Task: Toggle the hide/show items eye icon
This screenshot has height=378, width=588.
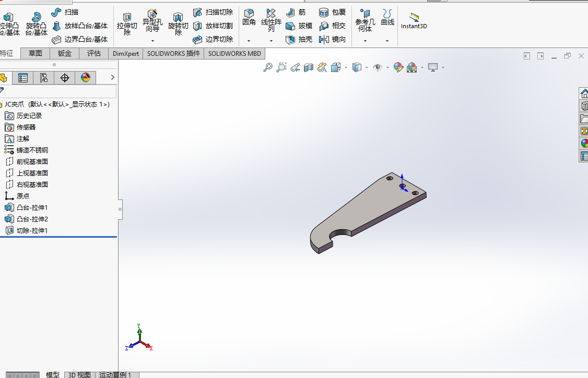Action: click(377, 67)
